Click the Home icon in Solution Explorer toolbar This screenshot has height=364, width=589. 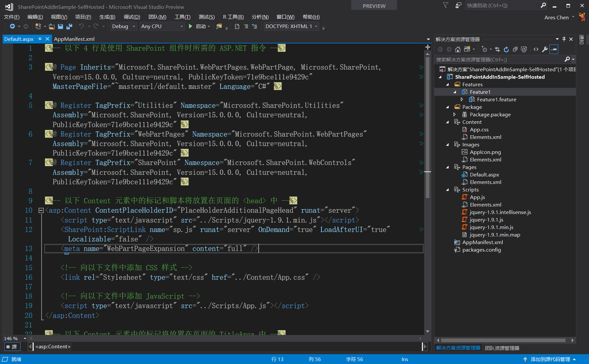(x=458, y=49)
